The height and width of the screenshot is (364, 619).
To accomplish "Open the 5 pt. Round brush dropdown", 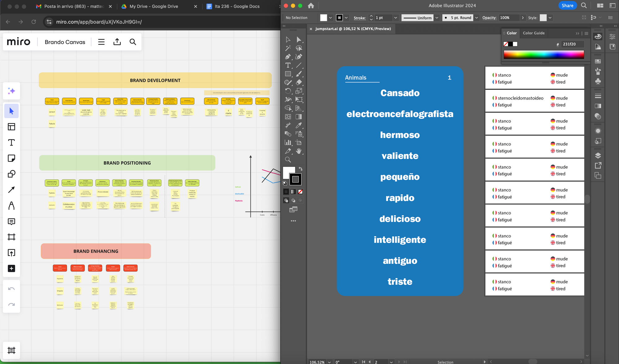I will pos(477,18).
